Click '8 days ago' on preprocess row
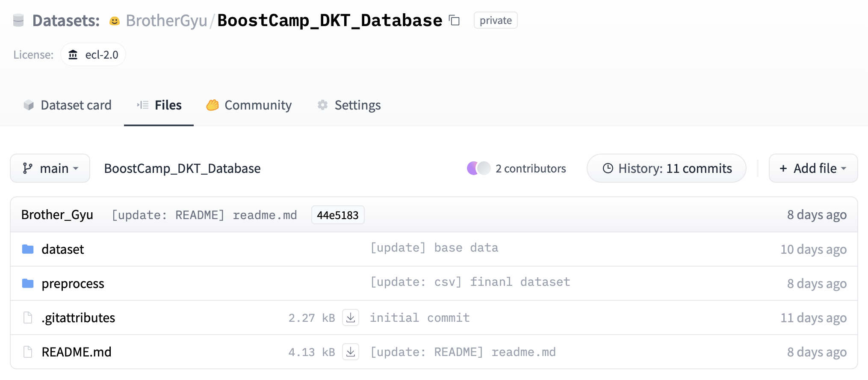 [817, 283]
